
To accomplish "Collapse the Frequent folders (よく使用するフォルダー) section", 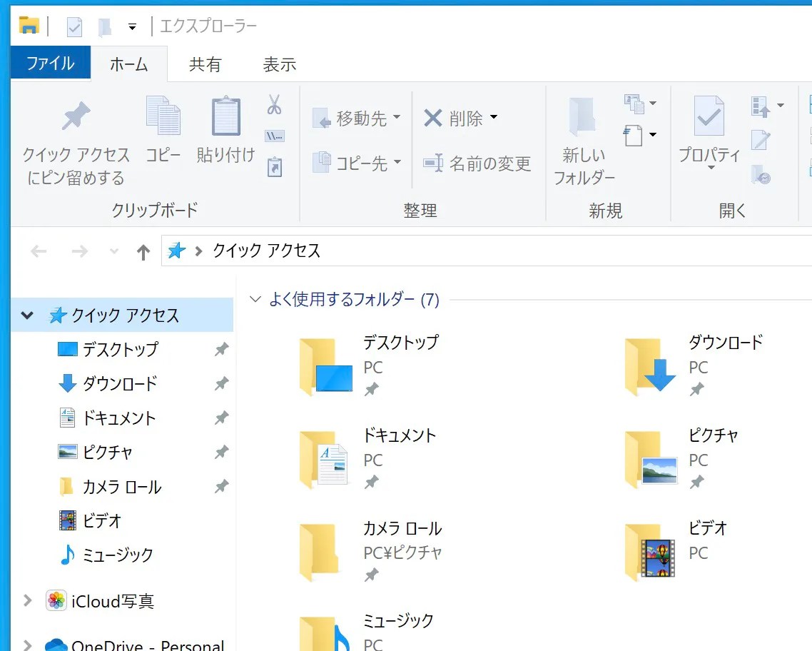I will pos(255,299).
